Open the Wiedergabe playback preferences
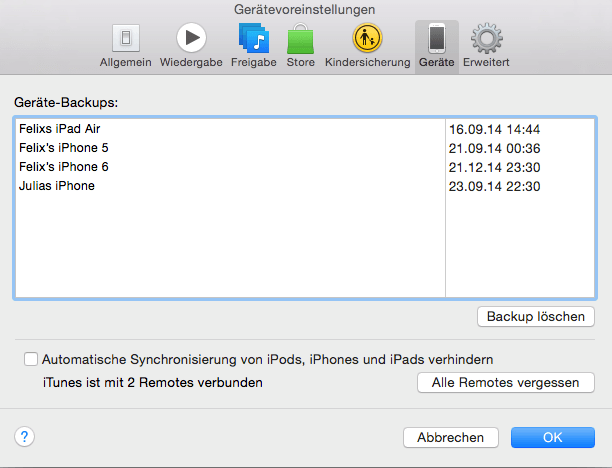The height and width of the screenshot is (468, 612). (x=191, y=46)
